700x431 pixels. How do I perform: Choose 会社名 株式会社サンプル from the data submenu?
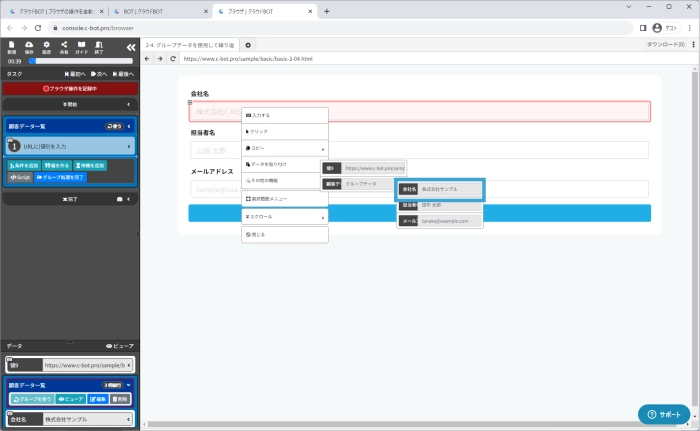coord(440,188)
